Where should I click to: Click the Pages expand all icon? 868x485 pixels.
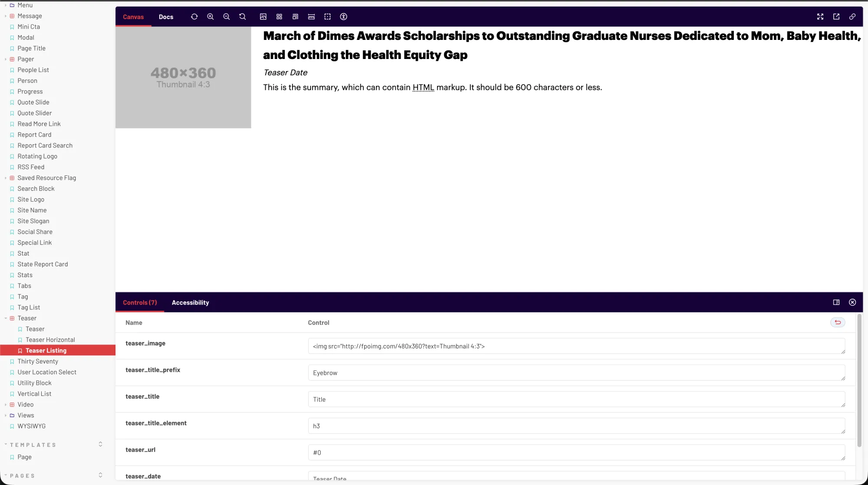click(x=100, y=475)
